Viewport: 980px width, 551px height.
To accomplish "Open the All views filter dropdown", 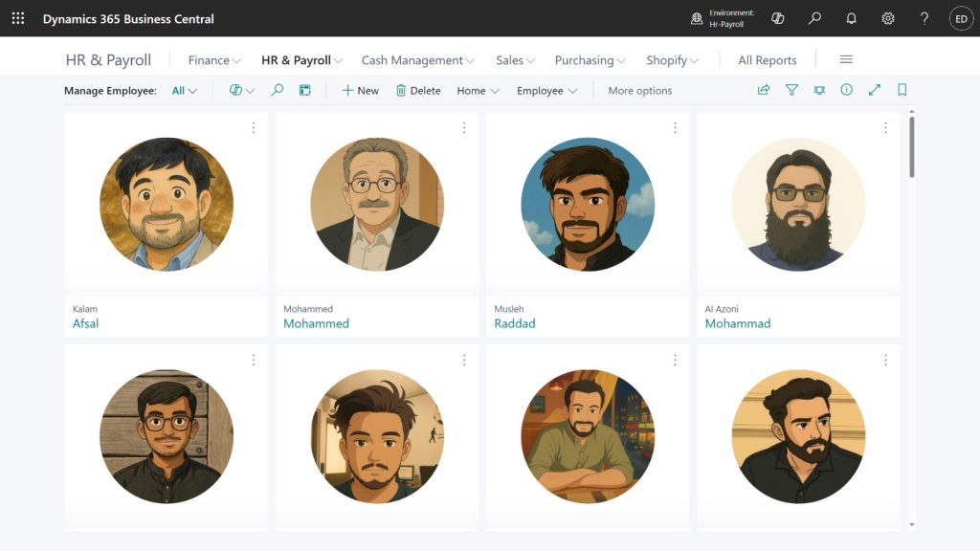I will point(184,91).
